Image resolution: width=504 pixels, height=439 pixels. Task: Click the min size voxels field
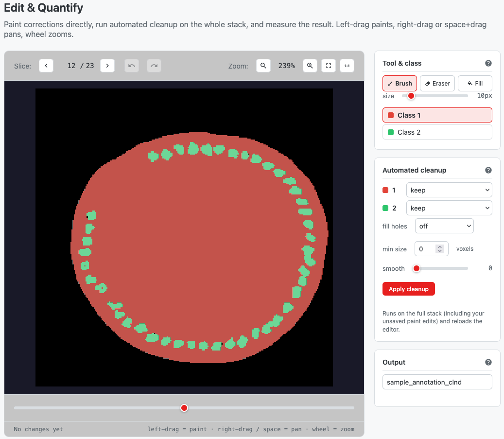432,249
